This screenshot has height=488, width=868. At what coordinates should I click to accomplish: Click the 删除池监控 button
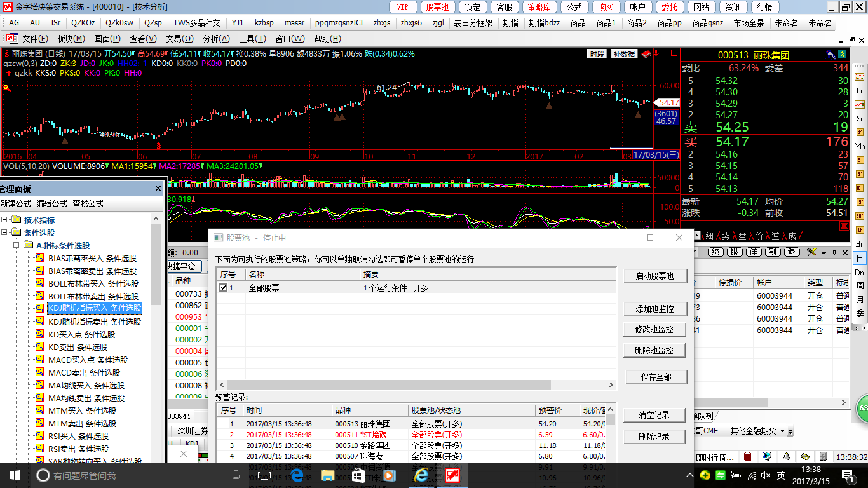(654, 350)
